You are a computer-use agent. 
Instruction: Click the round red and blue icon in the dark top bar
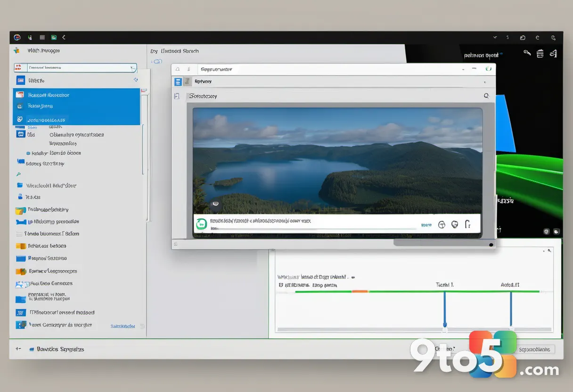coord(17,37)
